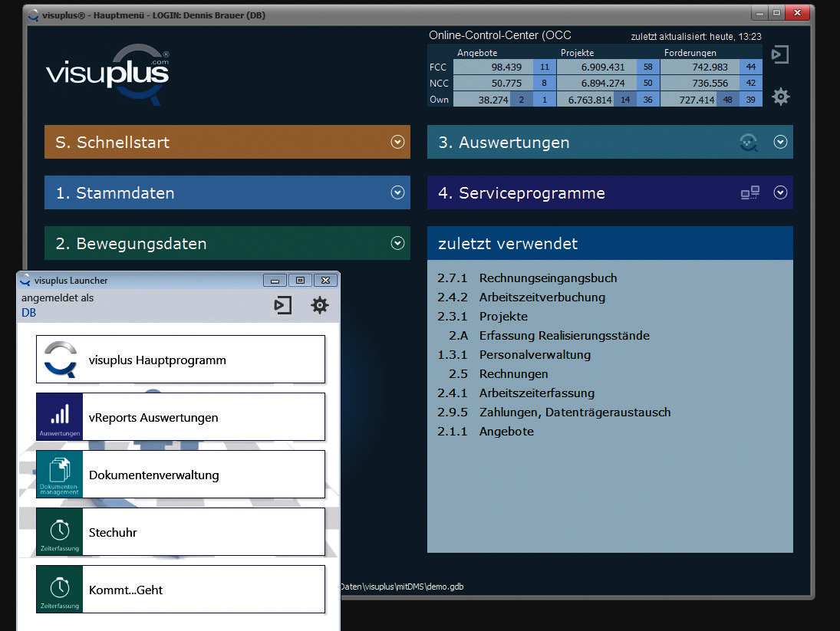Image resolution: width=840 pixels, height=631 pixels.
Task: Click Own Forderungen value 727.414
Action: point(689,100)
